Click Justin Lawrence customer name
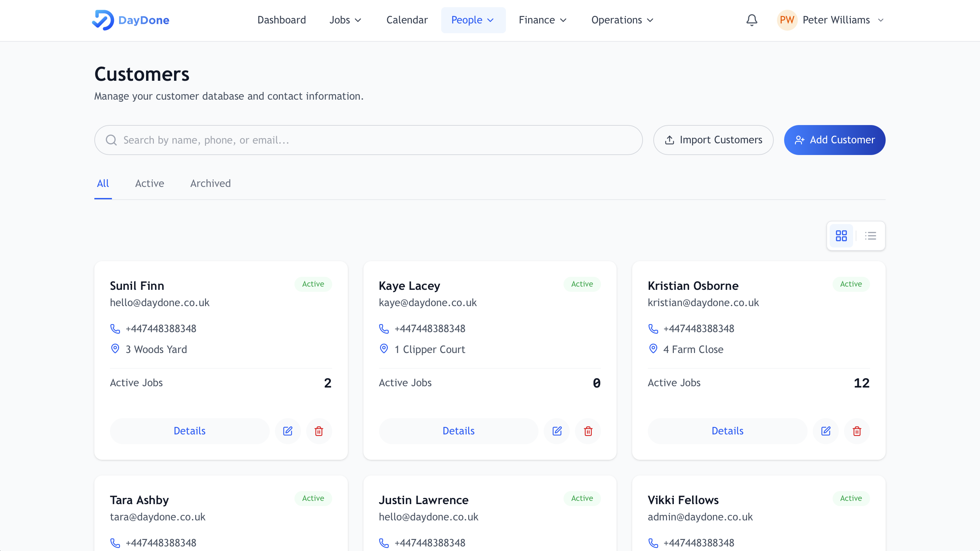 click(x=423, y=500)
